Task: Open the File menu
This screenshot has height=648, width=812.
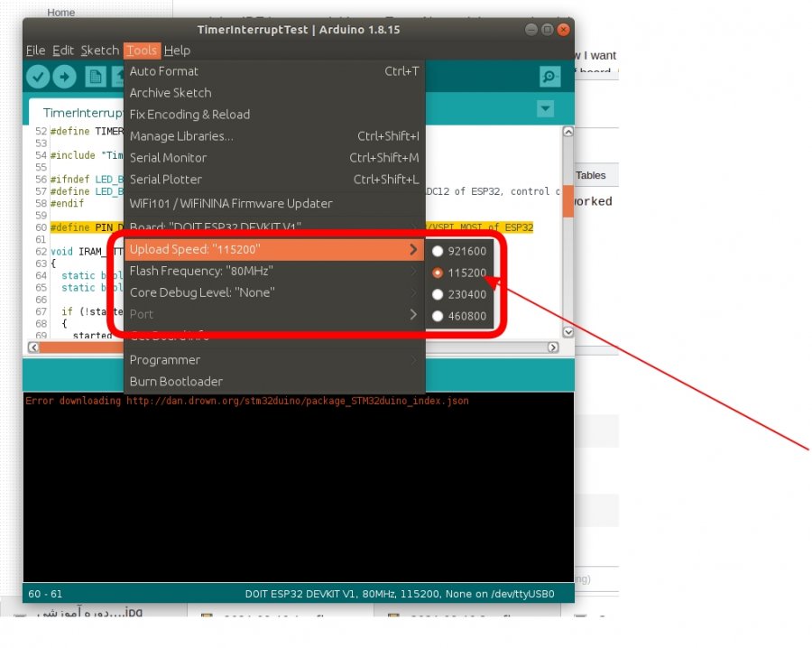Action: pos(35,51)
